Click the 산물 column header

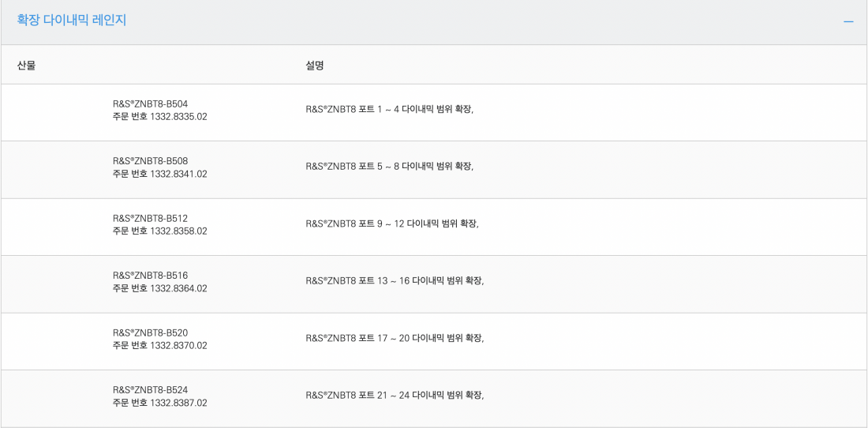coord(27,66)
